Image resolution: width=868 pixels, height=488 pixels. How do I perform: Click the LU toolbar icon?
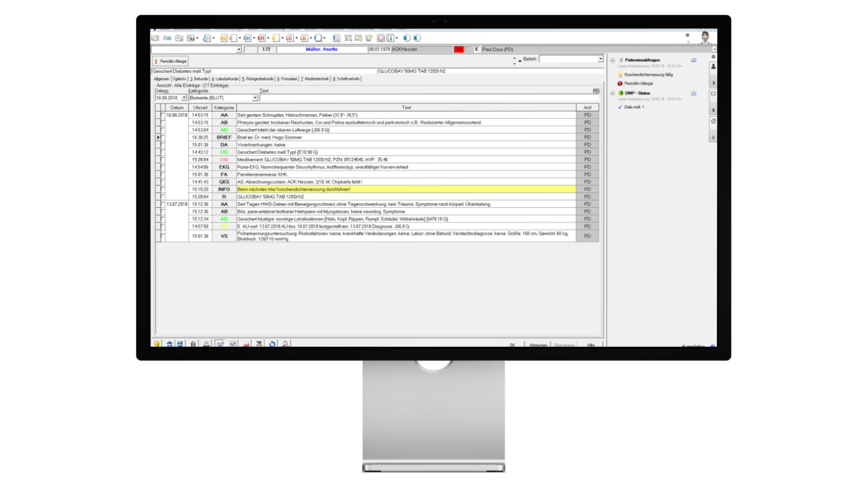coord(289,38)
